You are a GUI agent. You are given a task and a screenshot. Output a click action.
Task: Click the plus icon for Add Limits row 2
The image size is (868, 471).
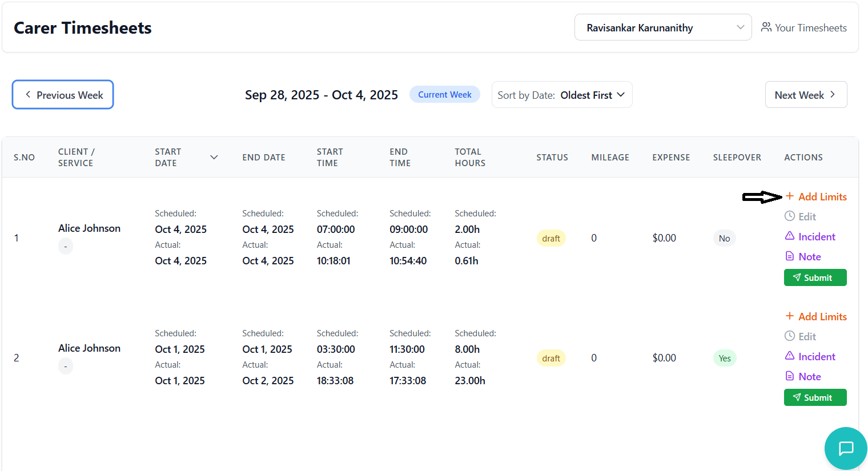pos(790,316)
